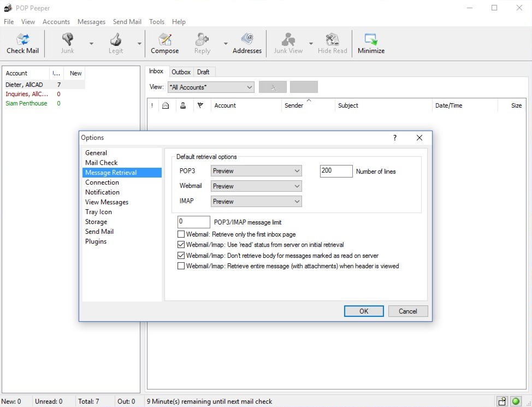532x407 pixels.
Task: Open the View accounts dropdown
Action: pyautogui.click(x=211, y=87)
